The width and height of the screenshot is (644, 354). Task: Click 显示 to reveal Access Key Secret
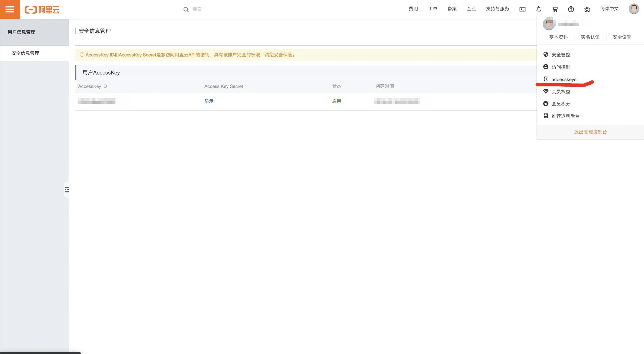(209, 101)
